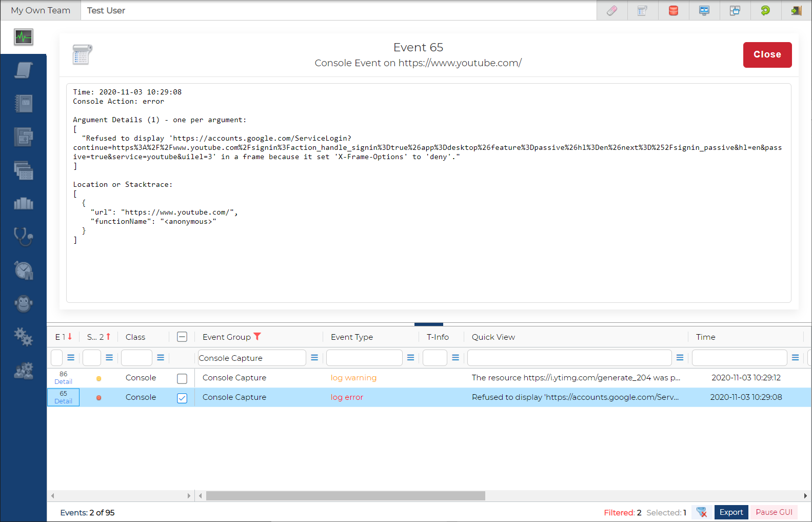Click the Export button
This screenshot has height=522, width=812.
click(x=731, y=512)
